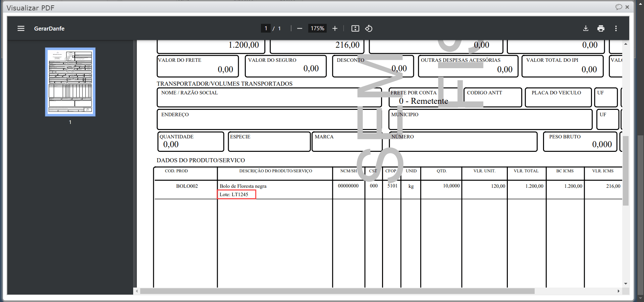The image size is (644, 302).
Task: Select page 1 thumbnail in sidebar
Action: click(70, 82)
